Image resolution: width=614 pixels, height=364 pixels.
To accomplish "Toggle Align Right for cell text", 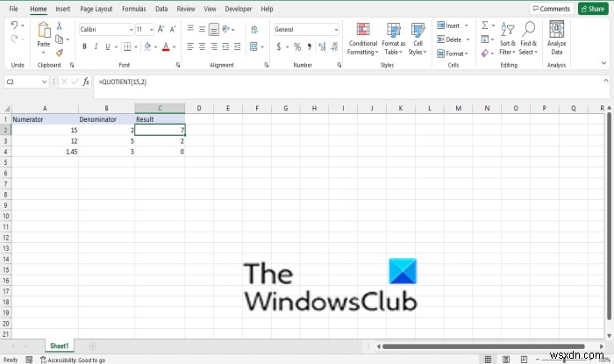I will click(214, 46).
